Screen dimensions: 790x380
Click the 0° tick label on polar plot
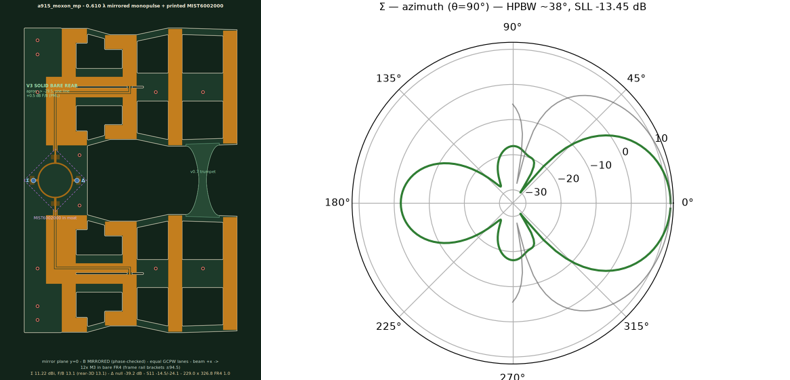click(x=687, y=203)
